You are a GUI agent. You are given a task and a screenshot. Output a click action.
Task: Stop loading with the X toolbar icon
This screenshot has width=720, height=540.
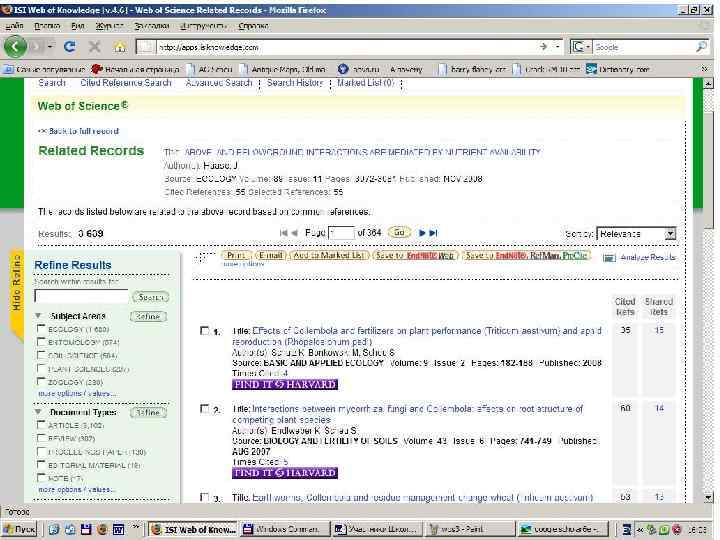click(95, 46)
